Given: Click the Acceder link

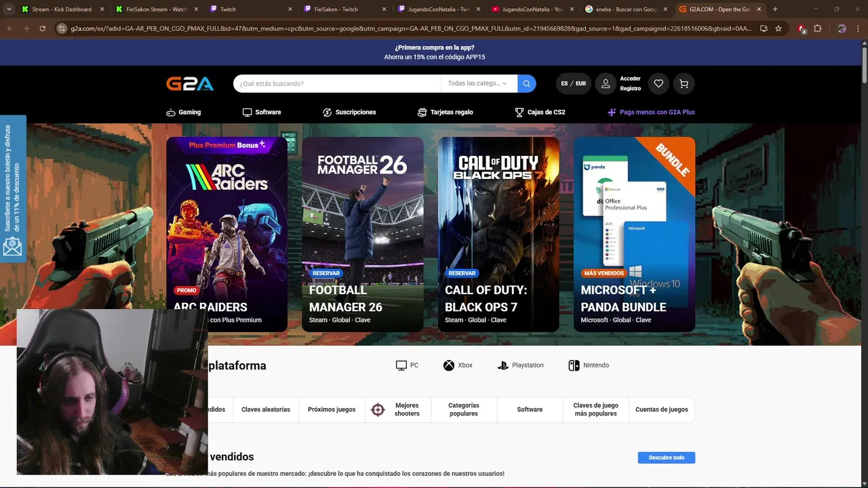Looking at the screenshot, I should pos(630,79).
